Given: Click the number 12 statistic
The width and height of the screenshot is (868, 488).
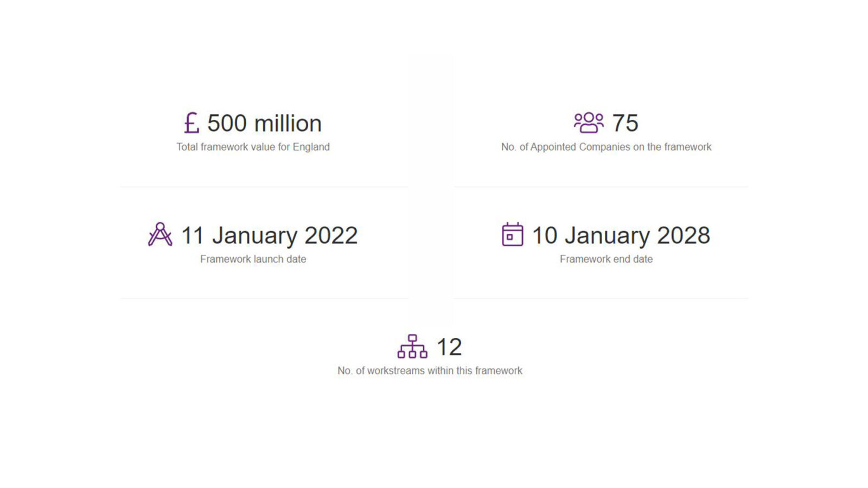Looking at the screenshot, I should [449, 347].
